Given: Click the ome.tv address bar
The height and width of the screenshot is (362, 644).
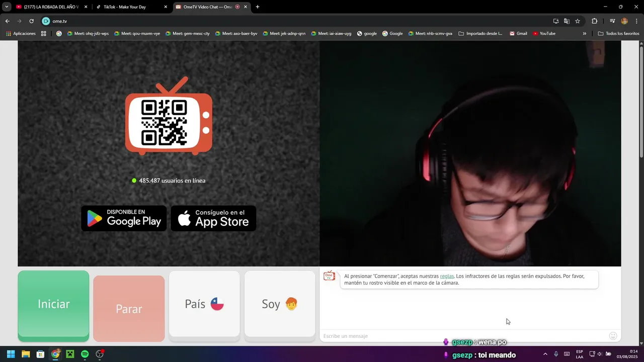Looking at the screenshot, I should point(297,21).
